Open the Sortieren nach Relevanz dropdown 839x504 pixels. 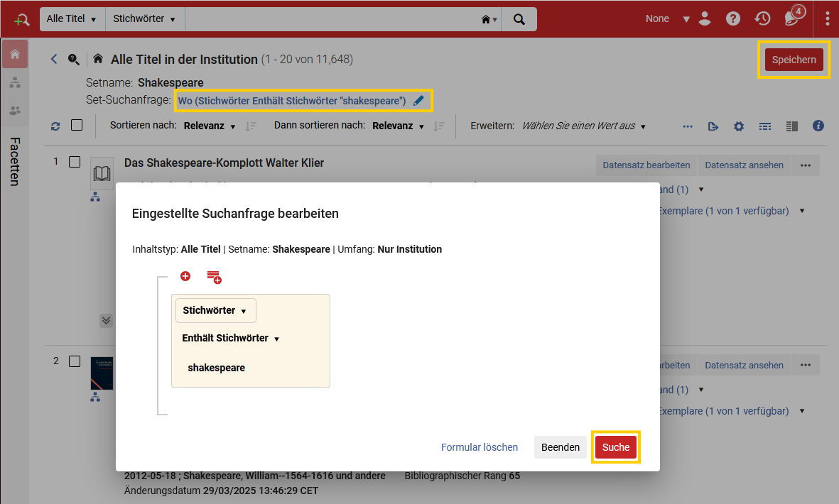[209, 126]
